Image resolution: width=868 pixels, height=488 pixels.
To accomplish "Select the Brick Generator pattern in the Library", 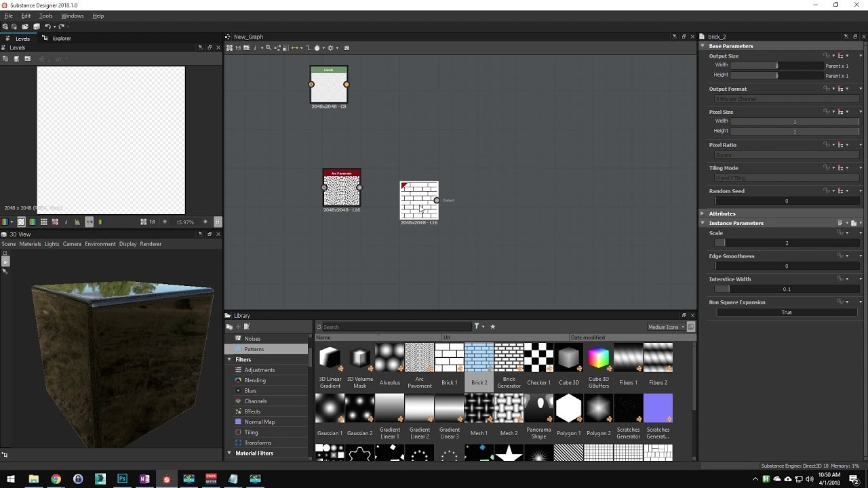I will 509,357.
